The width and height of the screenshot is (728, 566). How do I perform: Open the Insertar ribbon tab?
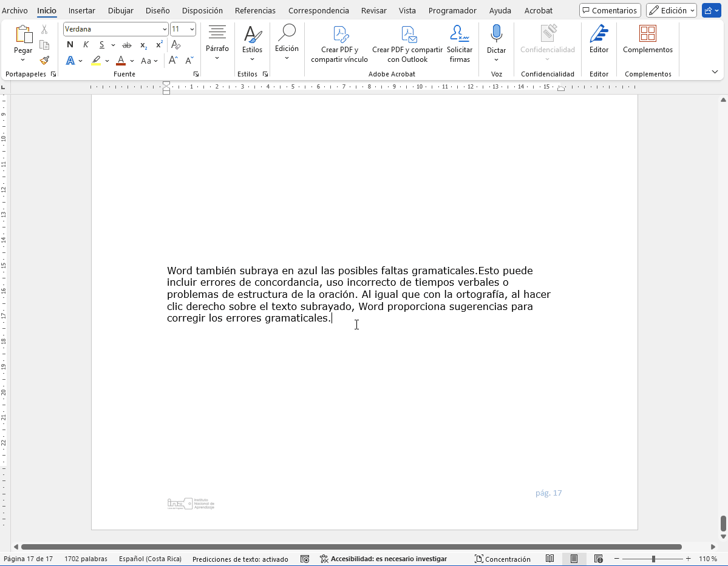[x=81, y=10]
